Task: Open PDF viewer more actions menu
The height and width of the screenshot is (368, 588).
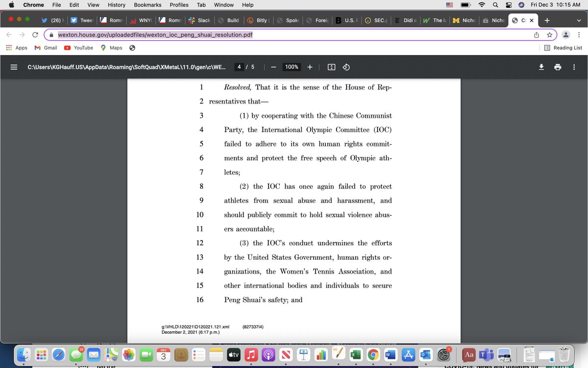Action: [x=574, y=67]
